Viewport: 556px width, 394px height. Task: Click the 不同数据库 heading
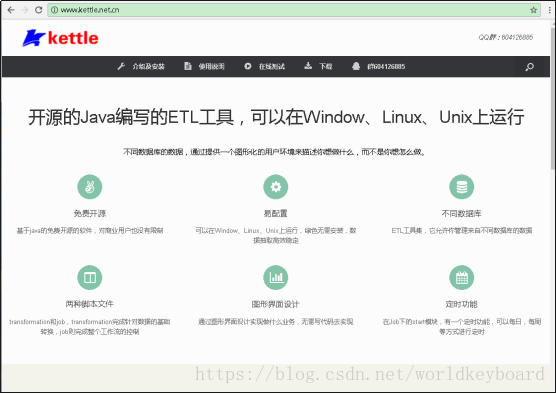(461, 213)
